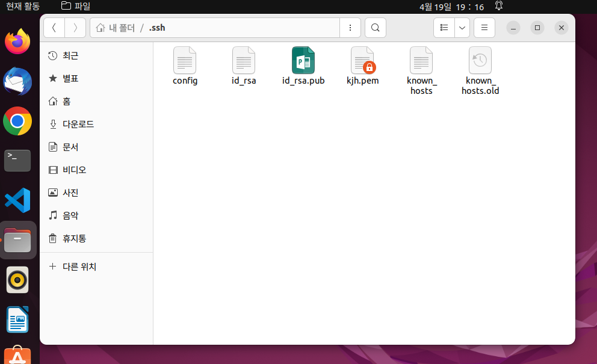The height and width of the screenshot is (364, 597).
Task: Expand the view options dropdown arrow
Action: click(x=462, y=28)
